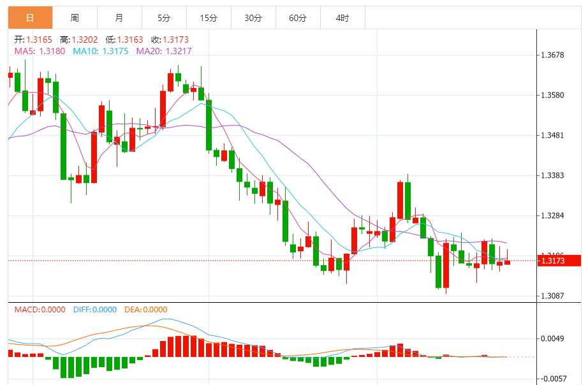This screenshot has height=385, width=588.
Task: Click the MA5: 1.3180 indicator label
Action: pyautogui.click(x=40, y=51)
